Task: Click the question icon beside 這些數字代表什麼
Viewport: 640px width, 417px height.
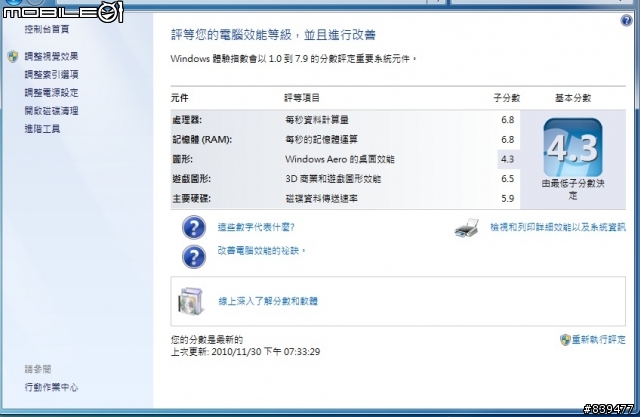Action: pyautogui.click(x=194, y=227)
